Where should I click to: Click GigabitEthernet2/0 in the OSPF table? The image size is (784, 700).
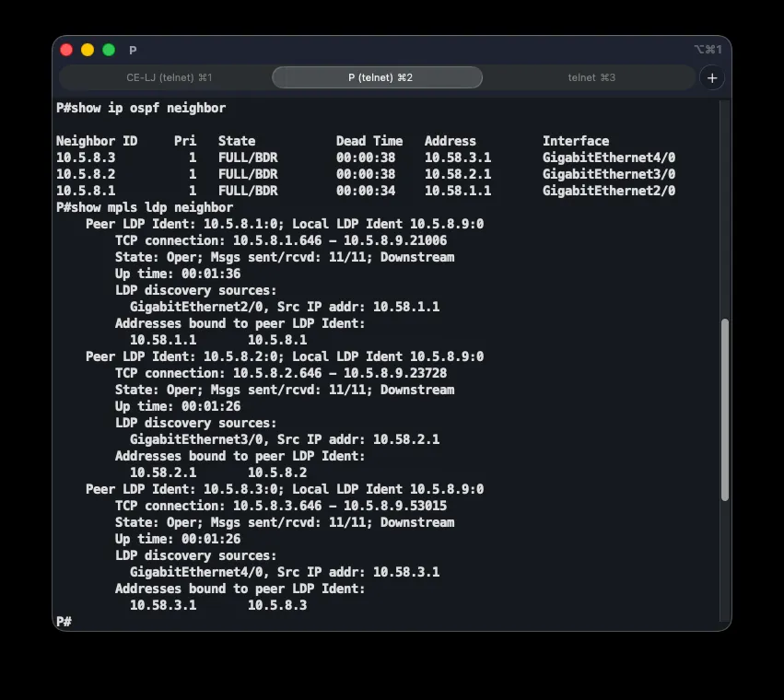(x=609, y=191)
